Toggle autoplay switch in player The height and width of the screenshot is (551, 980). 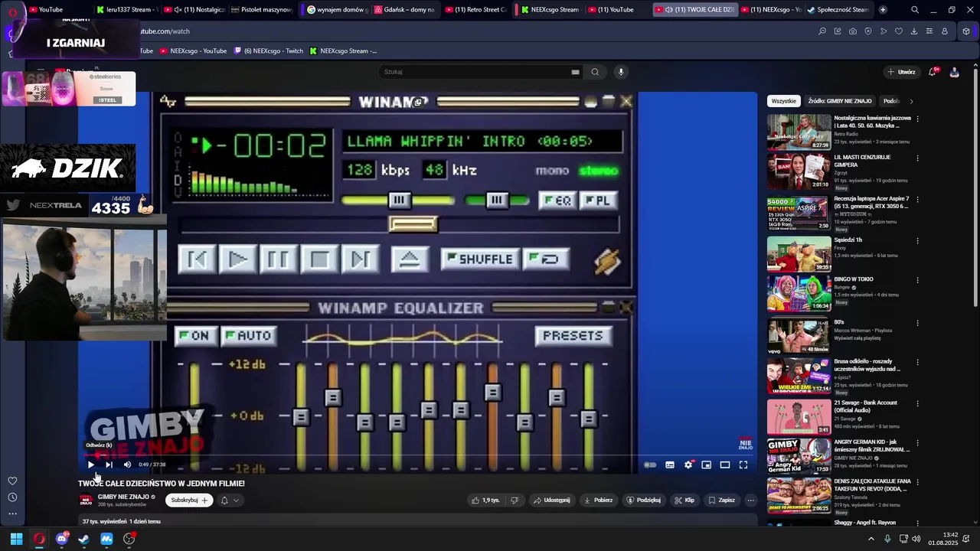(650, 465)
